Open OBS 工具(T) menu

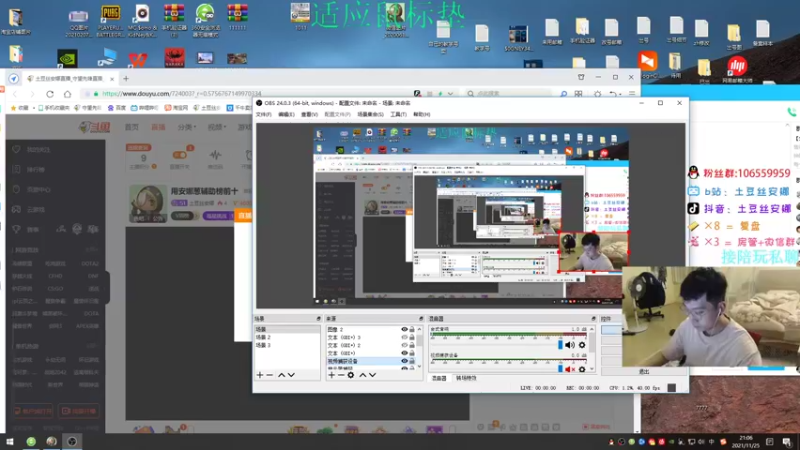tap(398, 114)
